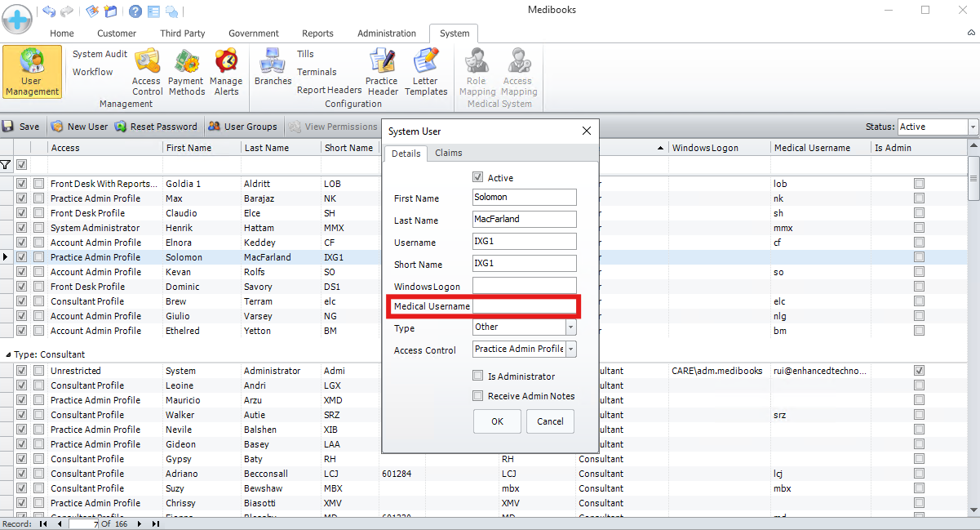The image size is (980, 530).
Task: Click OK in the System User dialog
Action: tap(497, 421)
